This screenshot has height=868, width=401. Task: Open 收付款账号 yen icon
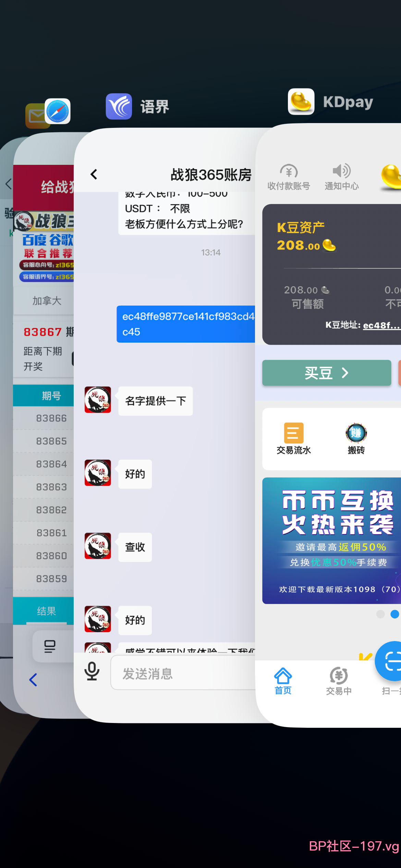(x=289, y=171)
